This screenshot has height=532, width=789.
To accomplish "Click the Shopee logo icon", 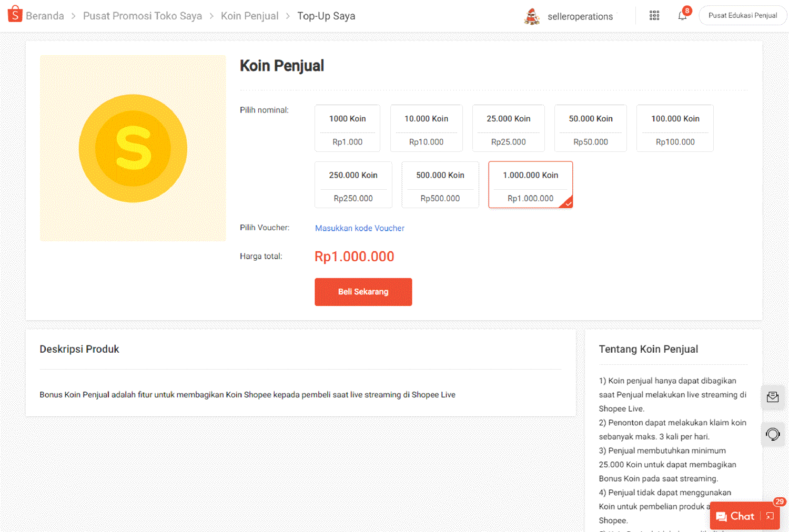I will [x=15, y=14].
